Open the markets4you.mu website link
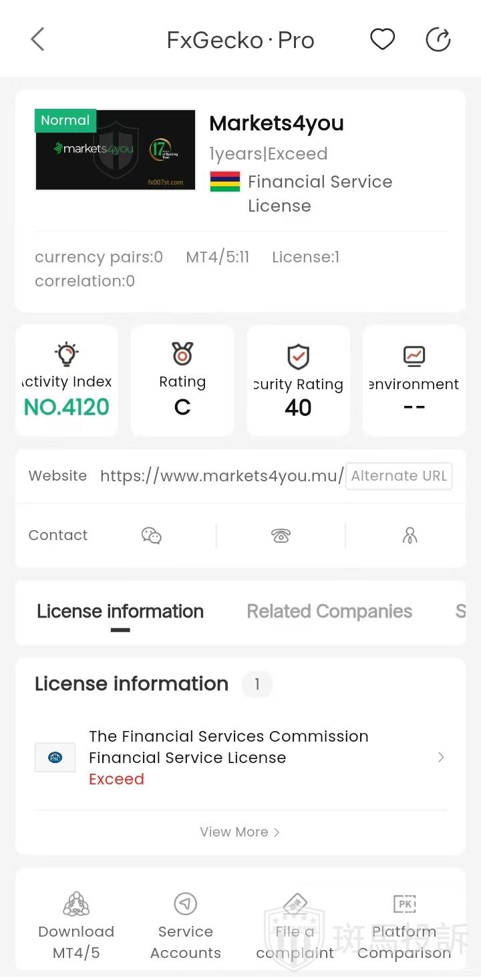This screenshot has height=980, width=481. click(222, 476)
